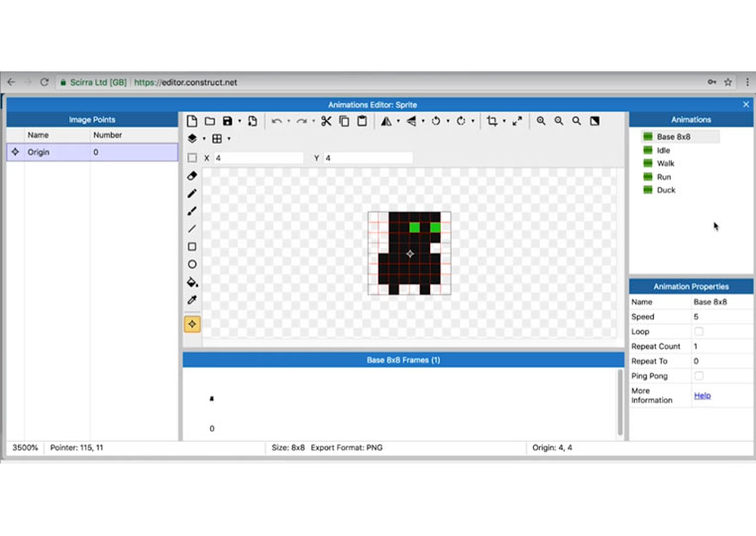The width and height of the screenshot is (756, 536).
Task: Mirror the image horizontally
Action: click(x=386, y=121)
